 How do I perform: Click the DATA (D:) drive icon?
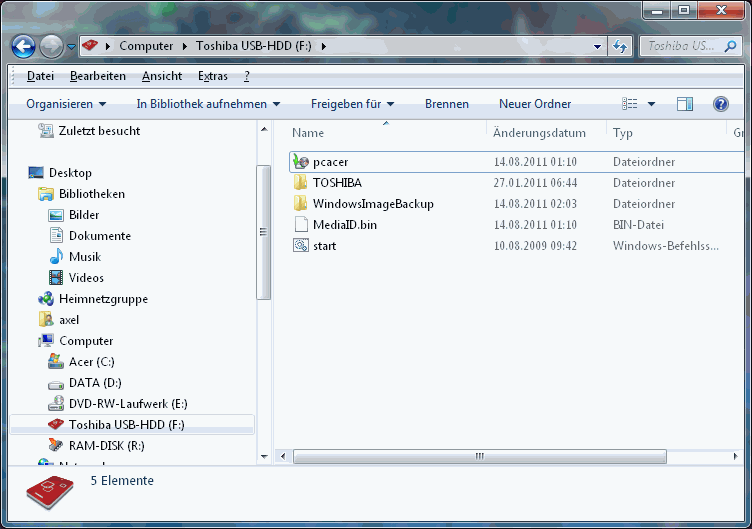point(56,384)
